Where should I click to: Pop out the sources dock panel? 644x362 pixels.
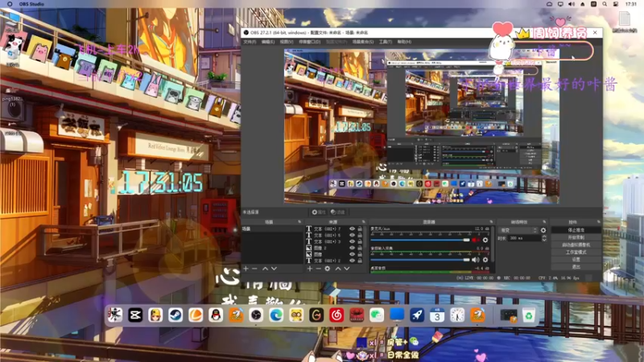[364, 222]
